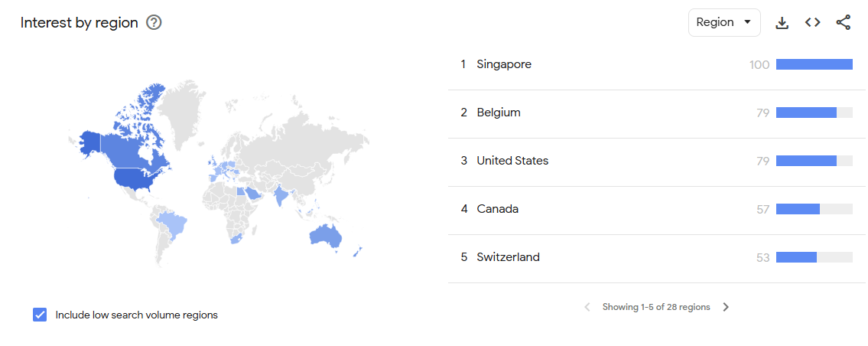This screenshot has height=346, width=868.
Task: Share the Interest by region chart
Action: 843,23
